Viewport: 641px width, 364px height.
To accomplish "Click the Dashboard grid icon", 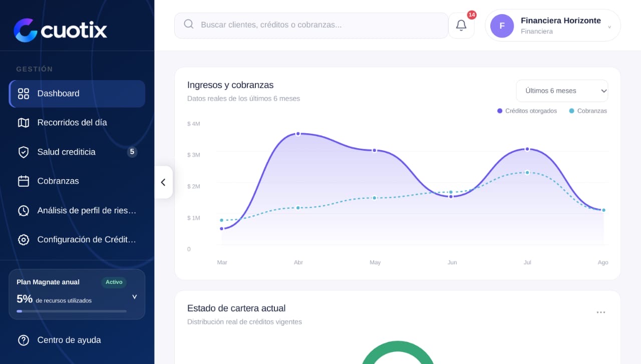I will [x=24, y=94].
